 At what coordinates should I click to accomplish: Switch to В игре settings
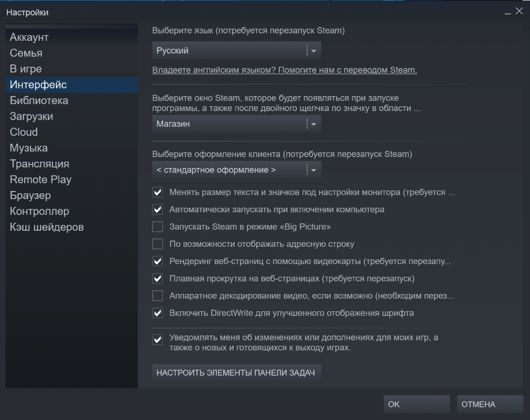71,69
